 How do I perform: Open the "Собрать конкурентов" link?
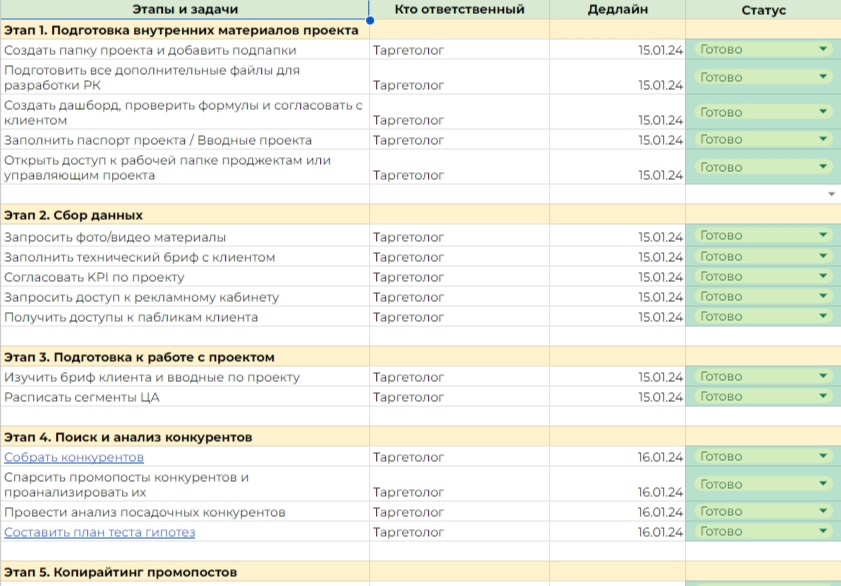coord(74,457)
